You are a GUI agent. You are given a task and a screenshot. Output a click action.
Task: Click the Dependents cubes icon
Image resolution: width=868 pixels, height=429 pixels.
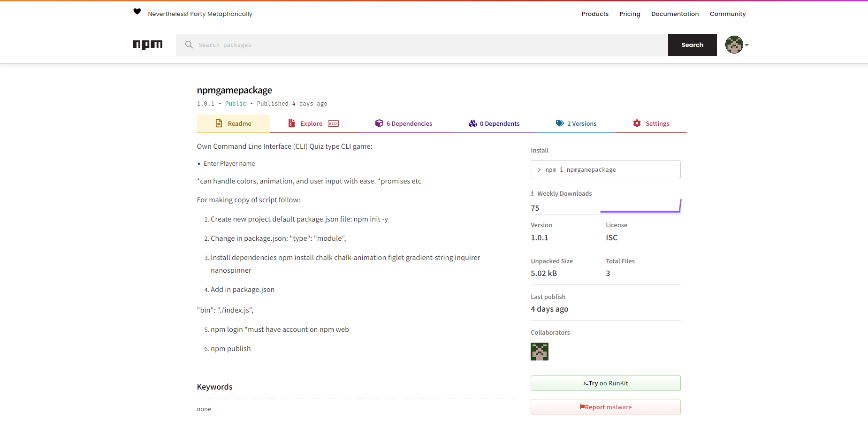472,123
